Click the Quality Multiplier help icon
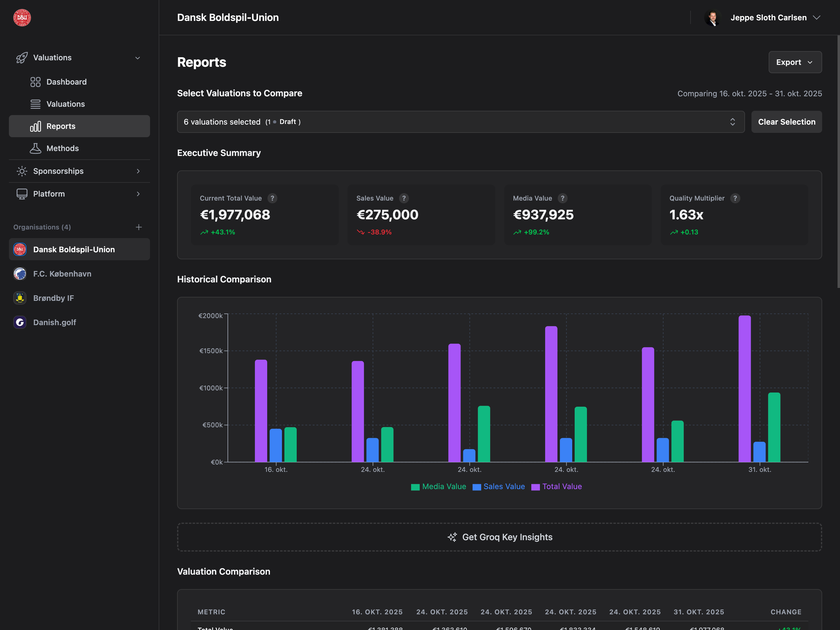Screen dimensions: 840x630 pyautogui.click(x=735, y=198)
